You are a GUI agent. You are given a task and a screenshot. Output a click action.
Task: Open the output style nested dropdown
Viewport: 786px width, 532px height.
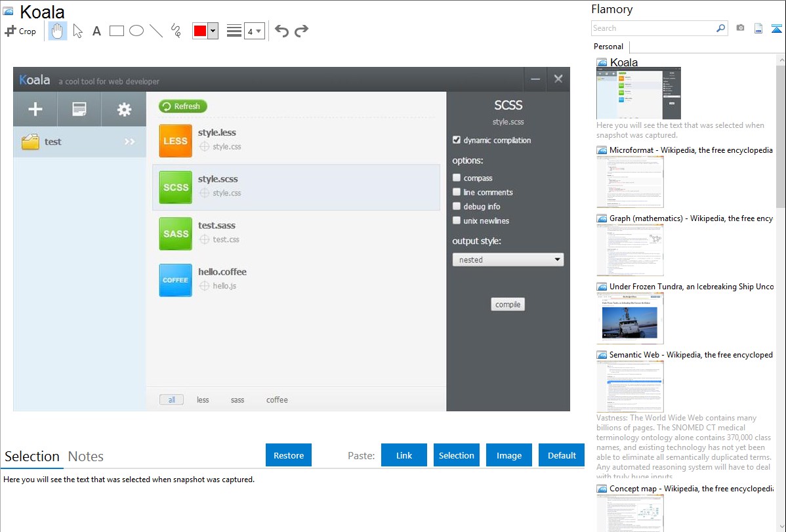(x=508, y=260)
